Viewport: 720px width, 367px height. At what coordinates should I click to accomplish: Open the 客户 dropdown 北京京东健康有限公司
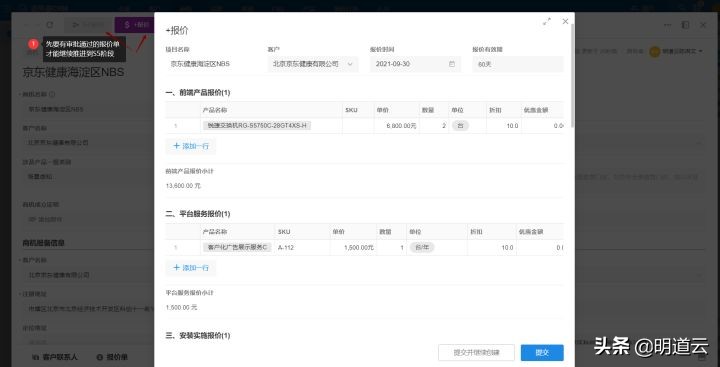click(313, 64)
